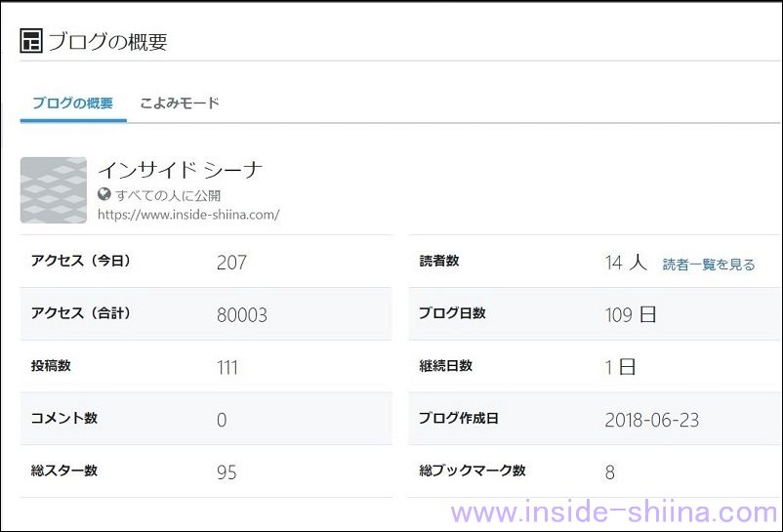The width and height of the screenshot is (783, 532).
Task: Select the total stars value 95
Action: click(x=227, y=472)
